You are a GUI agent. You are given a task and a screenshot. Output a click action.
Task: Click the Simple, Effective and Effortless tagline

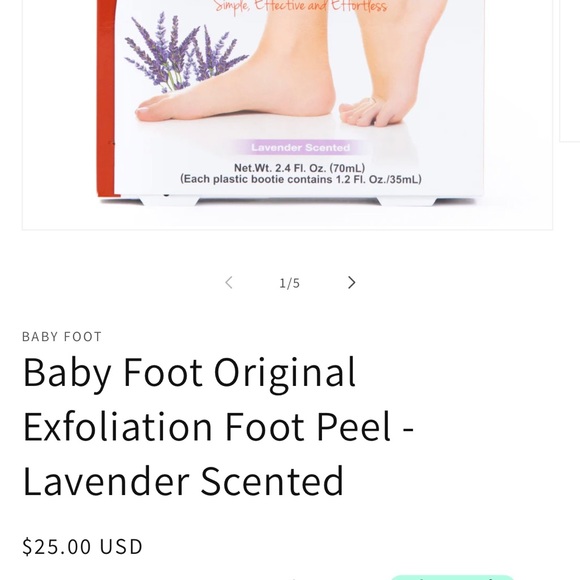pos(300,6)
